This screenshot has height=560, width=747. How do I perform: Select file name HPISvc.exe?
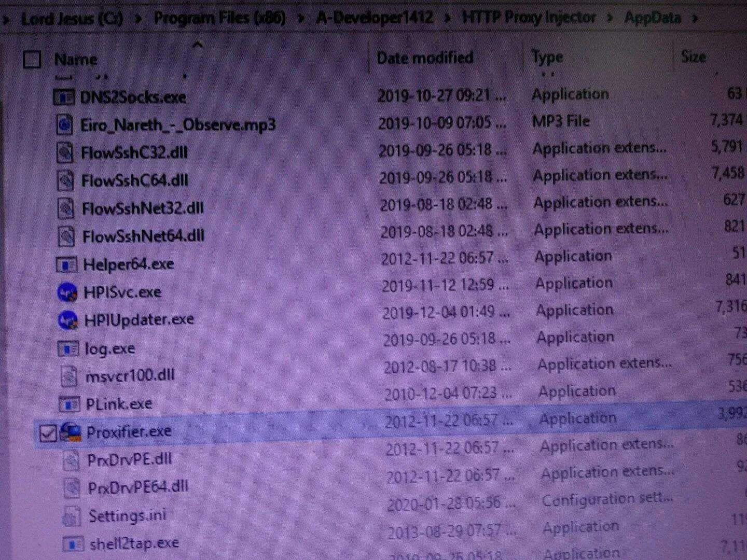click(x=122, y=292)
